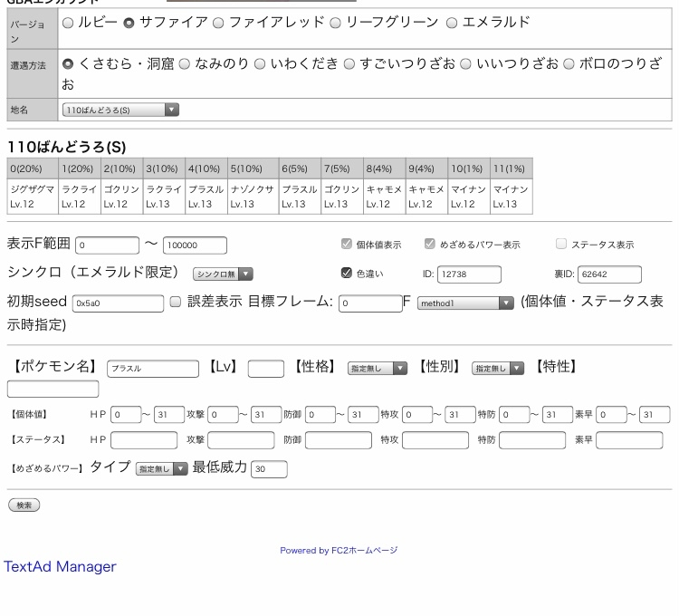This screenshot has width=679, height=616.
Task: Click the Lv input field
Action: (266, 369)
